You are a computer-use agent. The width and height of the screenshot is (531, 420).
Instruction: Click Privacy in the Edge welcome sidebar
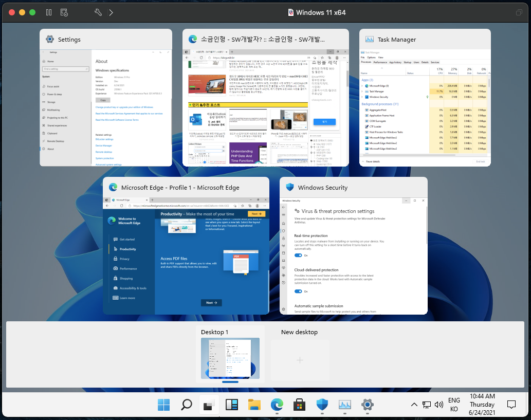point(124,259)
